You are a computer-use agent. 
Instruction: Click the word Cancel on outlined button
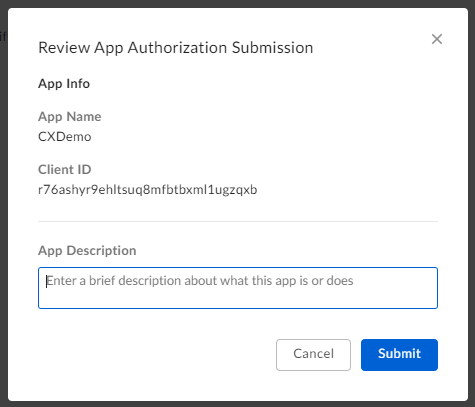tap(313, 353)
